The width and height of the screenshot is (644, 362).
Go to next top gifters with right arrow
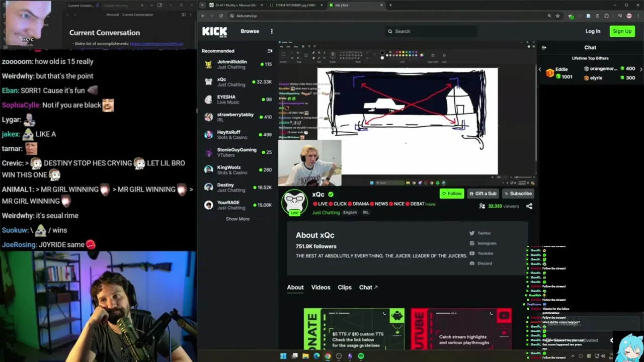[641, 69]
